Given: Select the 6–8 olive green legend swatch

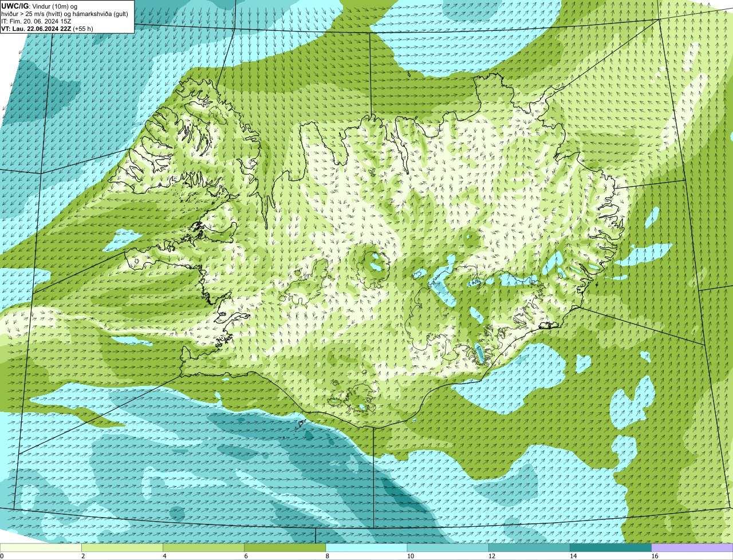Looking at the screenshot, I should (285, 548).
